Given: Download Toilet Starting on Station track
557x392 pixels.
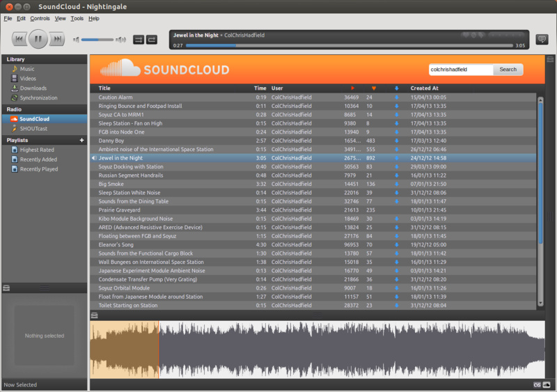Looking at the screenshot, I should click(x=396, y=305).
